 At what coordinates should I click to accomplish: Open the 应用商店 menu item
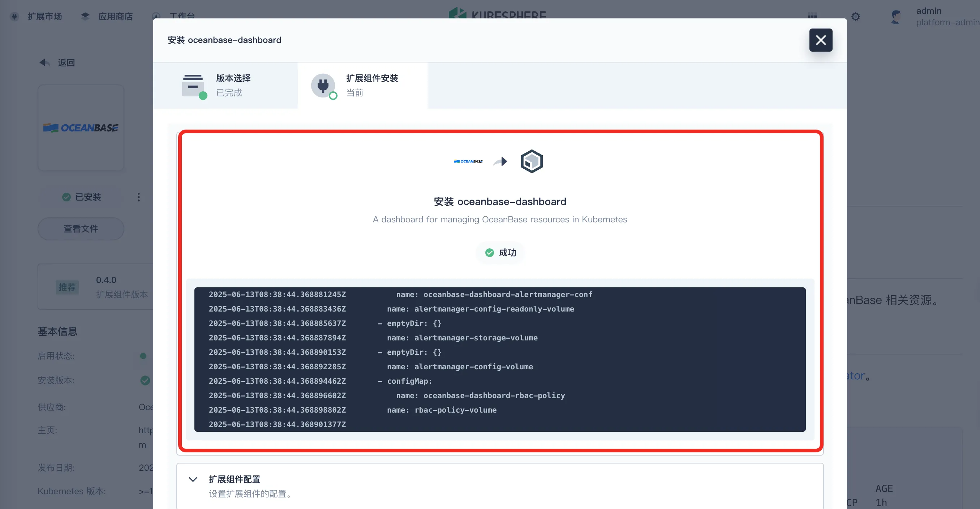pyautogui.click(x=115, y=17)
